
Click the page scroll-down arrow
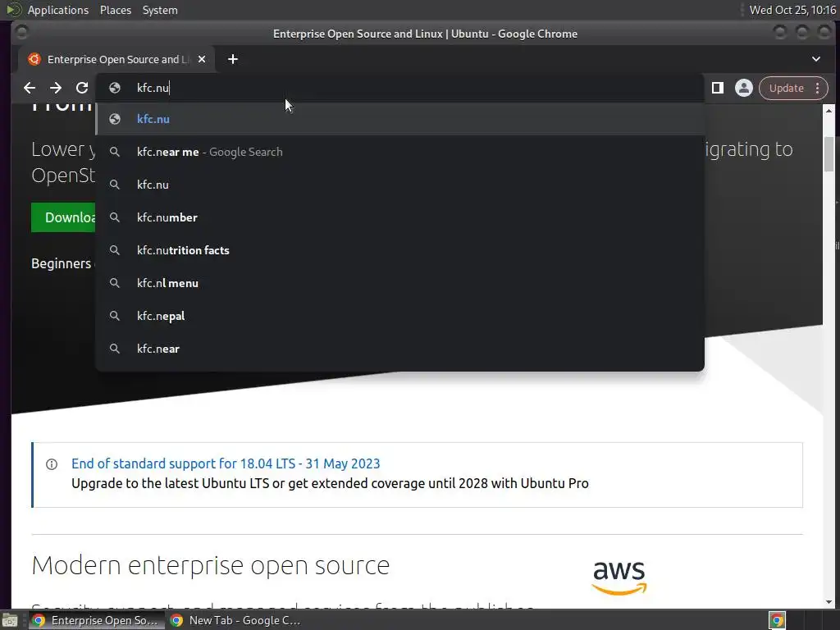[829, 602]
